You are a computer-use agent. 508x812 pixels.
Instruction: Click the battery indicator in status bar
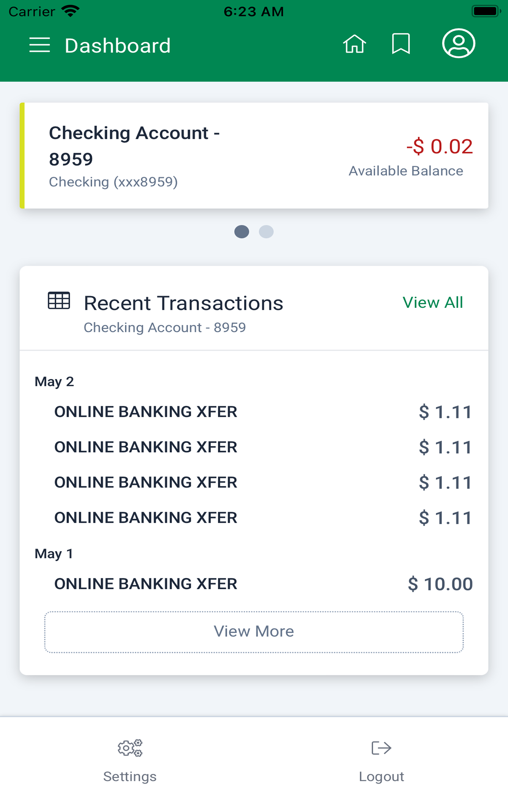pyautogui.click(x=486, y=11)
